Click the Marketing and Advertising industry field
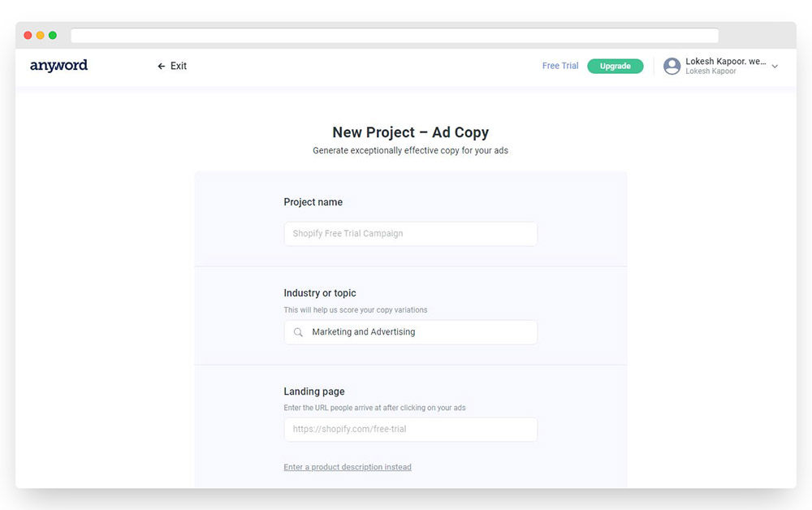The height and width of the screenshot is (510, 812). (411, 332)
